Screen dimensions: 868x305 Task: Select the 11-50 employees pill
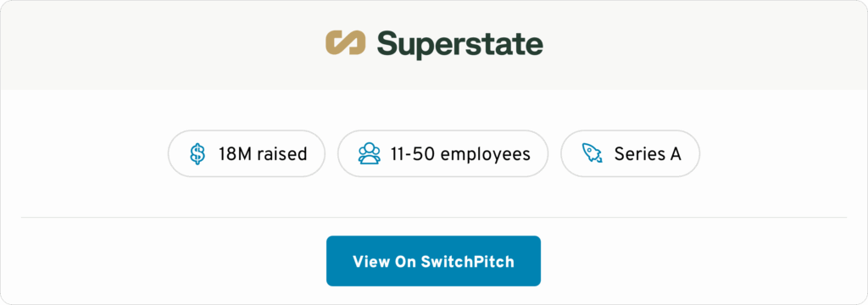click(442, 154)
